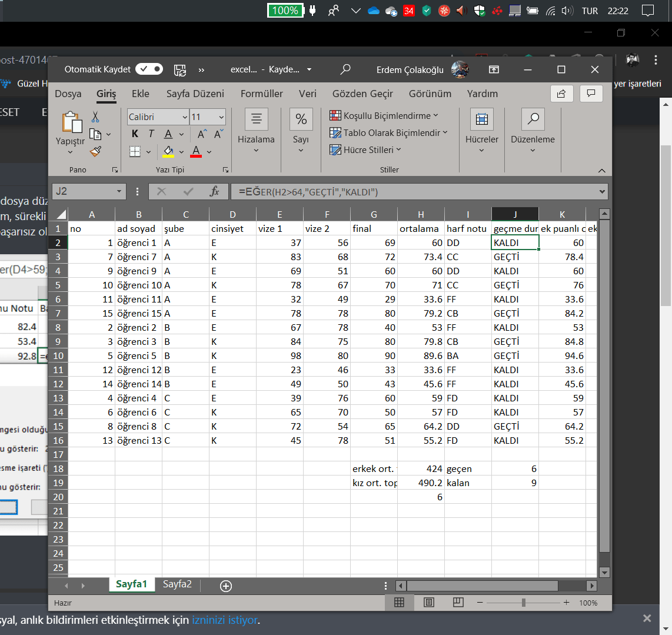Apply italic with the T button
The image size is (672, 635).
pos(151,134)
